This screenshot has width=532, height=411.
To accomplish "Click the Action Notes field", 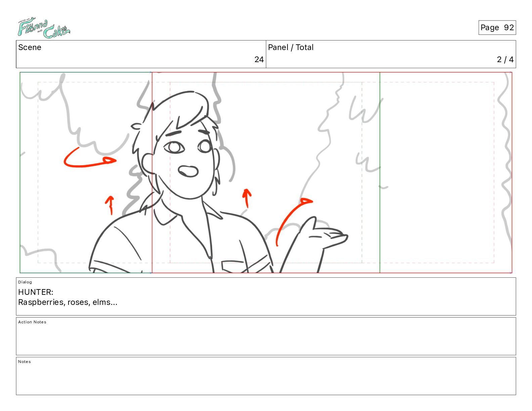I will [266, 336].
